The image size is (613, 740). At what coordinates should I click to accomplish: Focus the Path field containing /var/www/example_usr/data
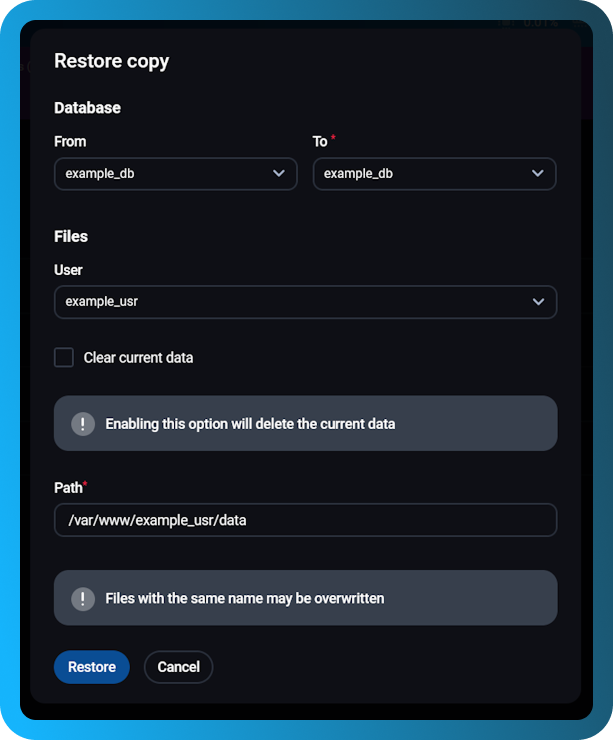305,520
